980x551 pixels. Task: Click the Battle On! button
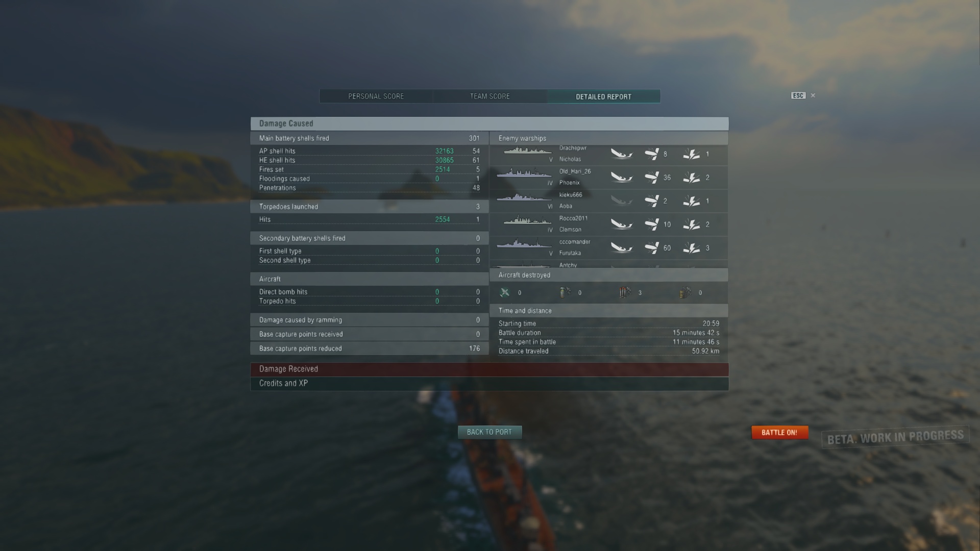tap(779, 433)
